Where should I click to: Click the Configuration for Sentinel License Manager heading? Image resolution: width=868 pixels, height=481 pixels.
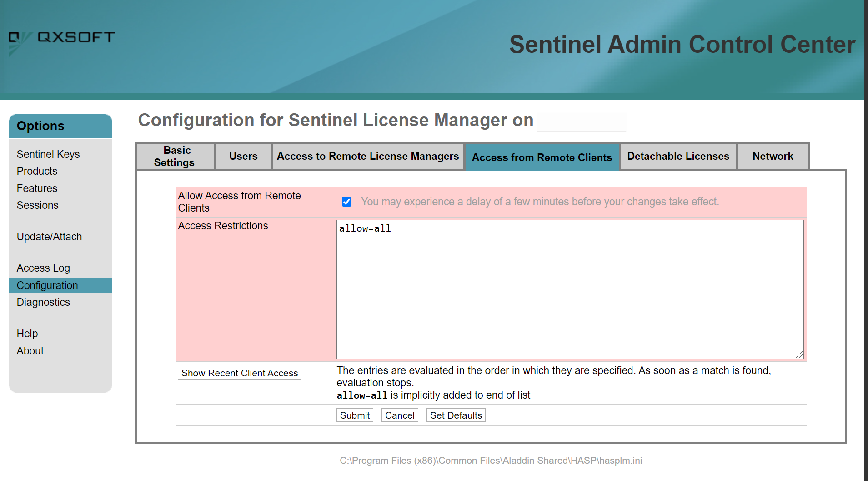336,120
